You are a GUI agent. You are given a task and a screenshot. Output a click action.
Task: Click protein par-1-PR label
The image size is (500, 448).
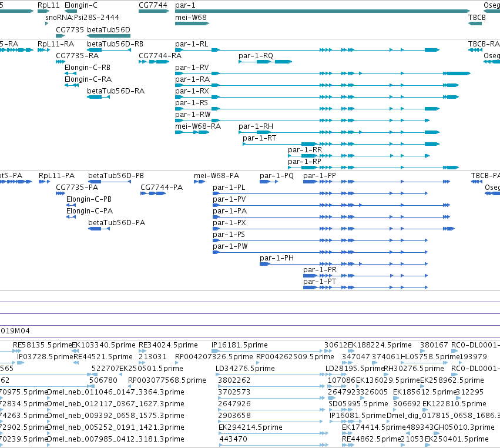tap(320, 270)
